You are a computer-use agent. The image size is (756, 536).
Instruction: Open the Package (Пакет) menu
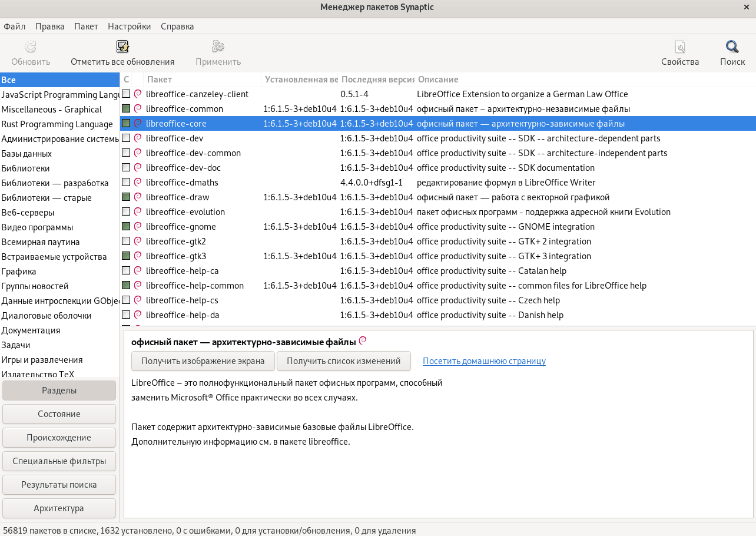(86, 27)
